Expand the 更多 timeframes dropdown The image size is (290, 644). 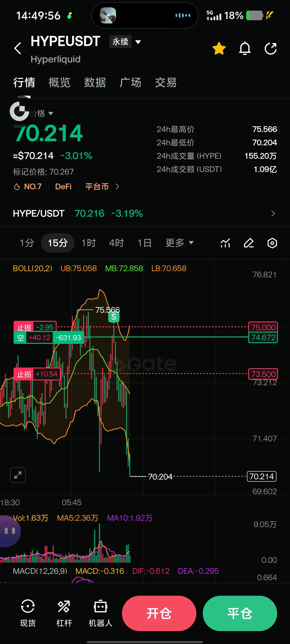tap(179, 243)
